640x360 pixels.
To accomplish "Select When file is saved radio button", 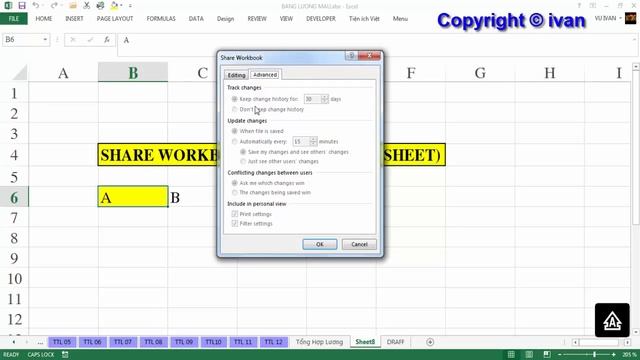I will click(x=234, y=131).
